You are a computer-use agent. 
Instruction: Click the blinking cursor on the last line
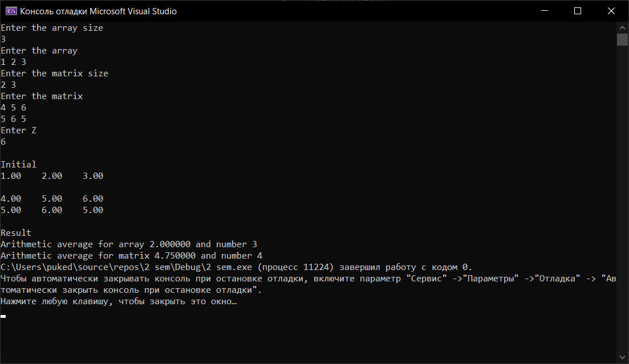click(3, 316)
